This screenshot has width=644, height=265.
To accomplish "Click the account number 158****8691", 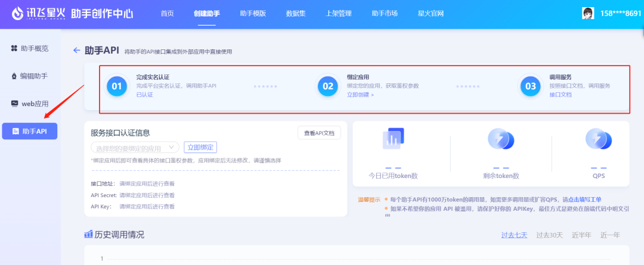I will (621, 14).
